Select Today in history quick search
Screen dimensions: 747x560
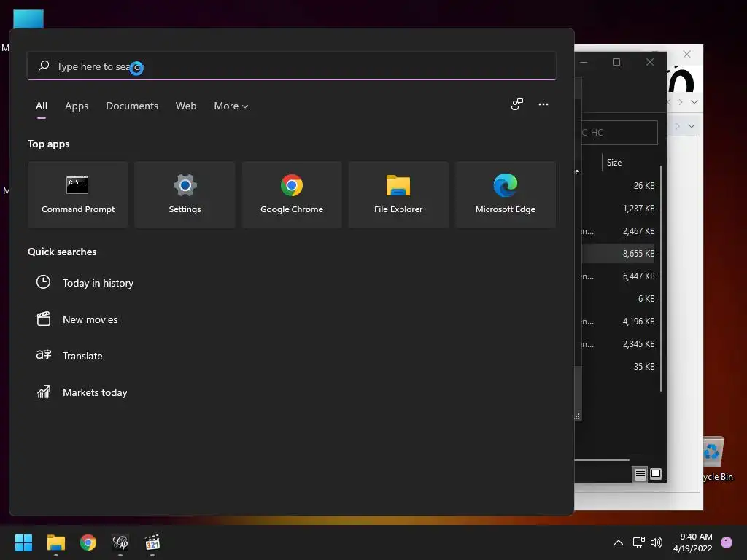(x=98, y=283)
